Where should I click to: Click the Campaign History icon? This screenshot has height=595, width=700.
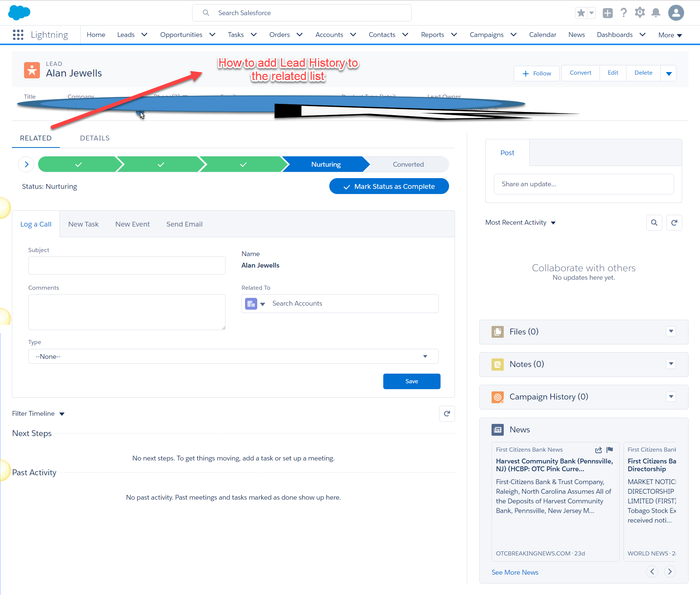[497, 397]
